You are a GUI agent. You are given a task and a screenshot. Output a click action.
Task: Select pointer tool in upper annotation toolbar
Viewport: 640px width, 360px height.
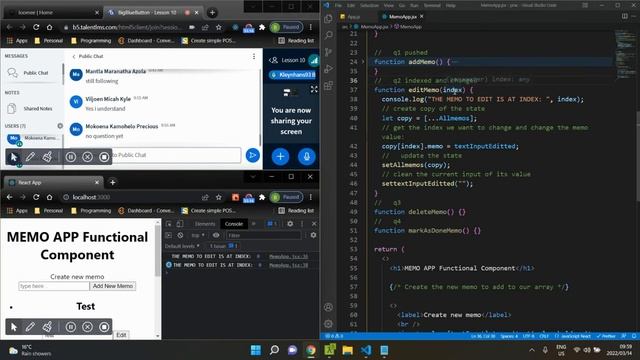click(x=14, y=157)
